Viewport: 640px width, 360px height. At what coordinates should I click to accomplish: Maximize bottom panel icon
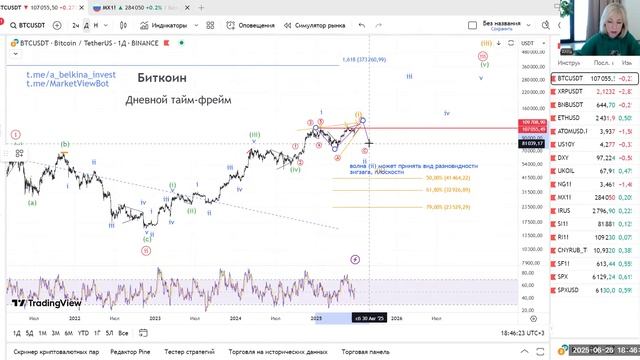coord(540,351)
